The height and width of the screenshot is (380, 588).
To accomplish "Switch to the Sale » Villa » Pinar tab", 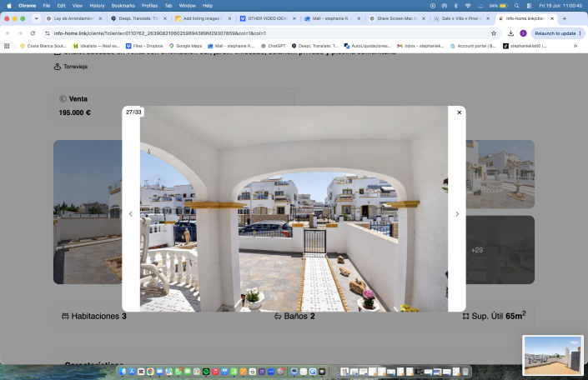I will [x=461, y=18].
